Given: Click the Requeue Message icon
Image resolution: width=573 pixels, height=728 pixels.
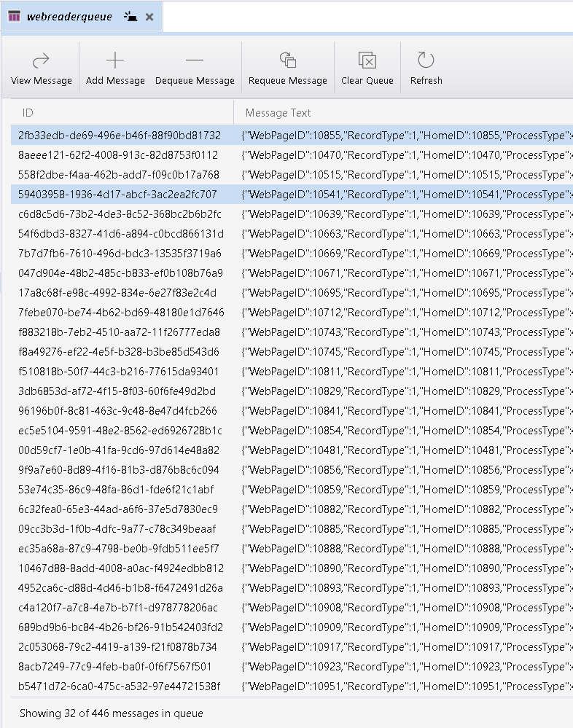Looking at the screenshot, I should coord(287,60).
